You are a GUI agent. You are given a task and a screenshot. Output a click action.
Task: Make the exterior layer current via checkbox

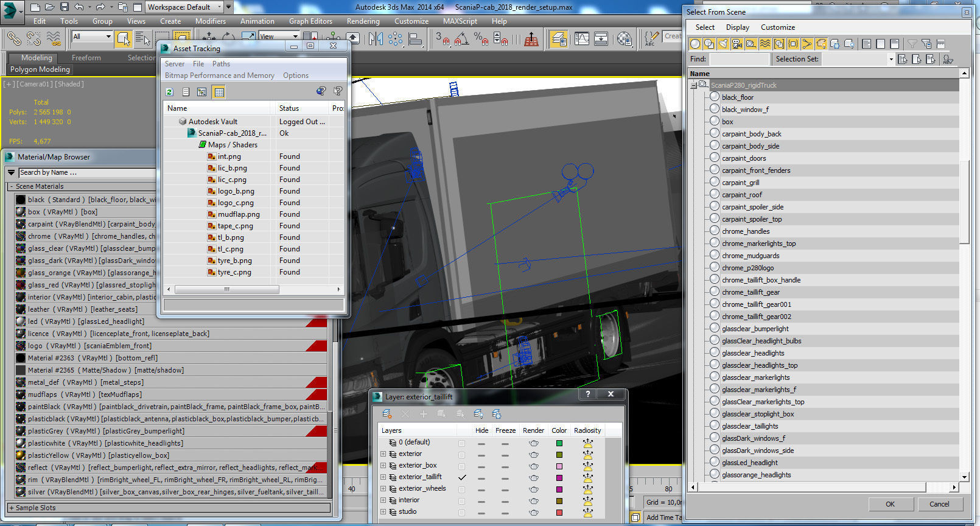click(x=462, y=455)
